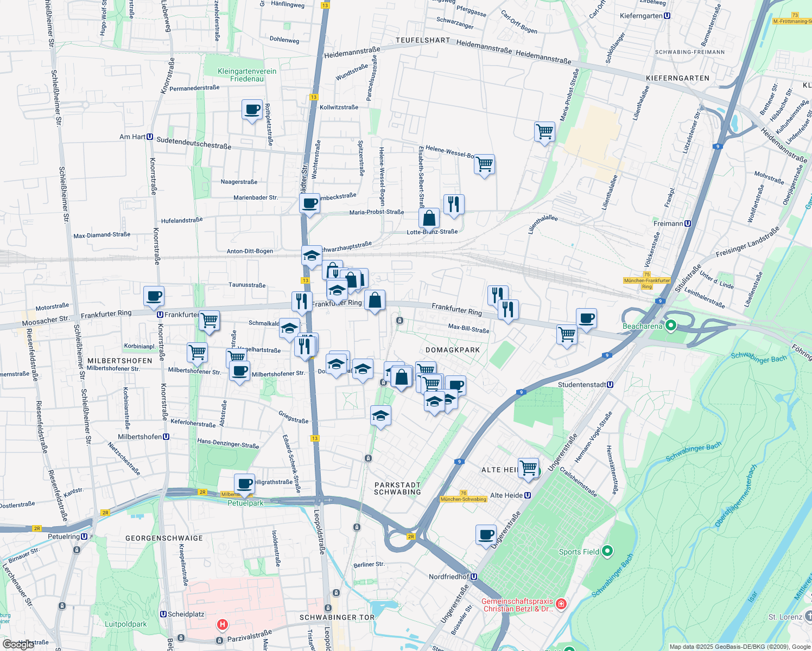Click the coffee marker near Nordfriedhof

[x=486, y=534]
